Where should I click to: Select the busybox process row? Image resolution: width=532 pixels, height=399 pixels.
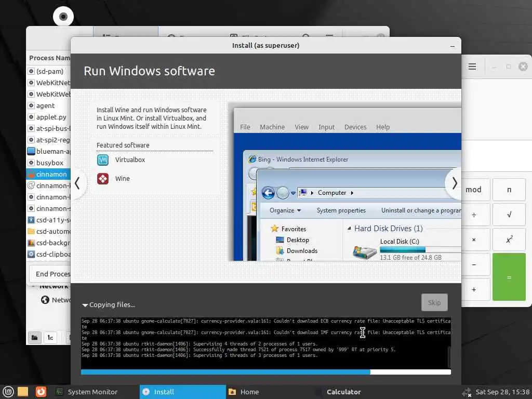(48, 163)
